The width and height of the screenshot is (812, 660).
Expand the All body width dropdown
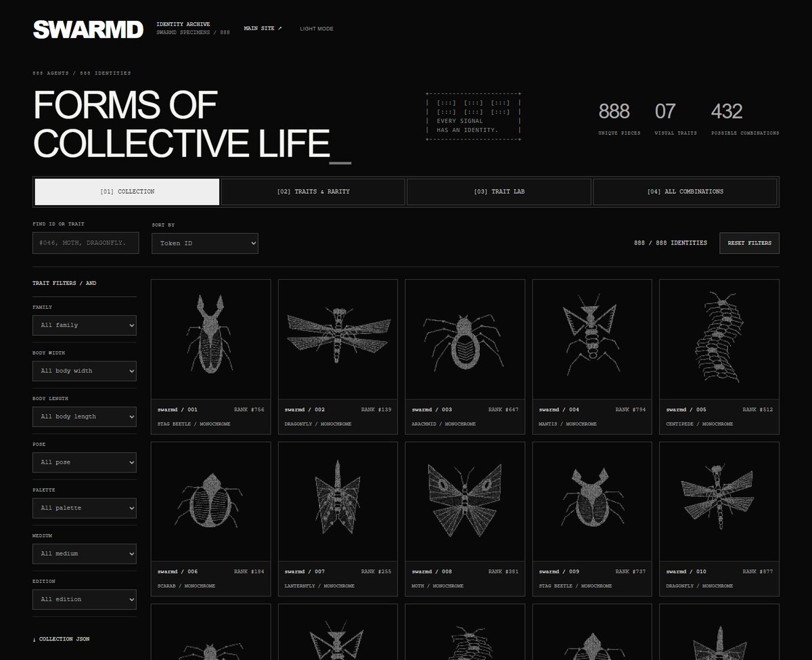85,371
